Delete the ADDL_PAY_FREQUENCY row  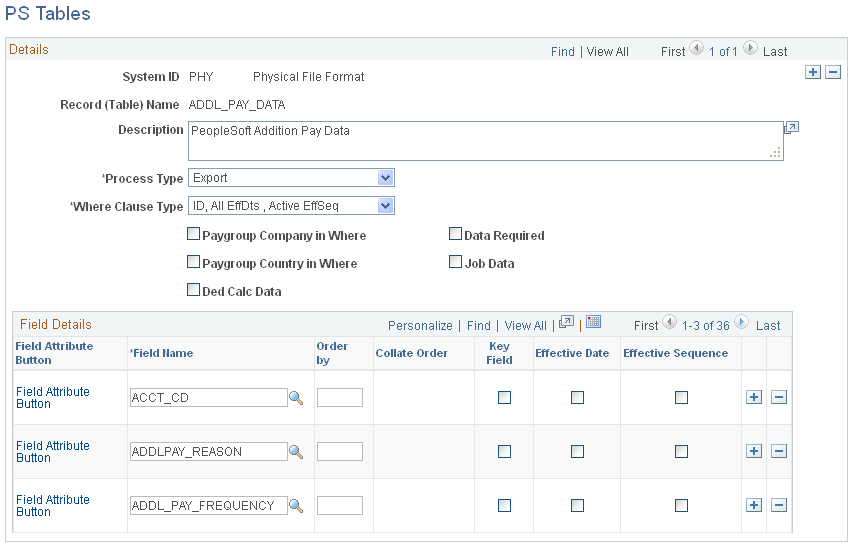pyautogui.click(x=779, y=505)
